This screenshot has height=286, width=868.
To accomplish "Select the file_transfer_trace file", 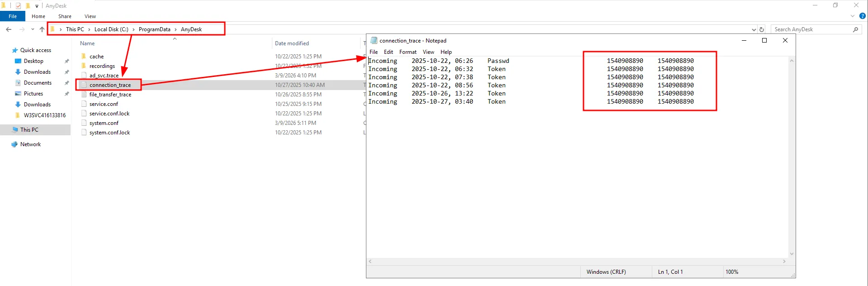I will point(110,95).
